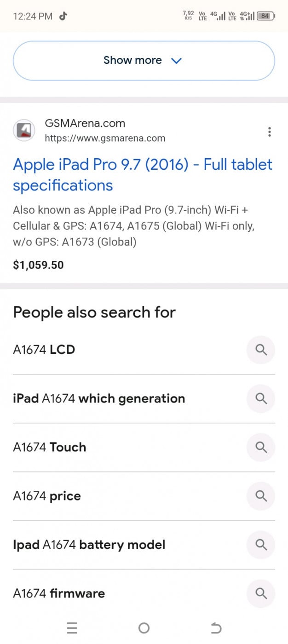The width and height of the screenshot is (288, 644).
Task: Tap the gsmarena.com URL text
Action: point(105,138)
